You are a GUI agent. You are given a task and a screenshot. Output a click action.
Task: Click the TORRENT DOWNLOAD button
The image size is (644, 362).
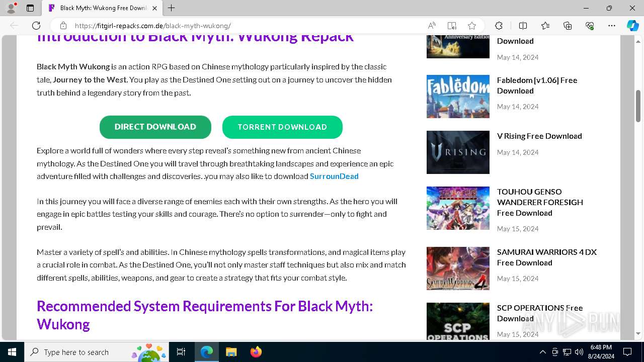pos(282,127)
